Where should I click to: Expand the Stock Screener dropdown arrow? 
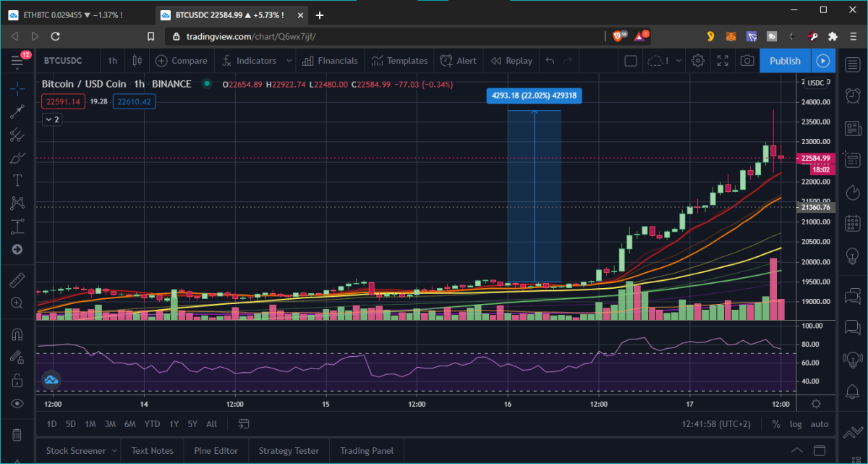(x=114, y=450)
